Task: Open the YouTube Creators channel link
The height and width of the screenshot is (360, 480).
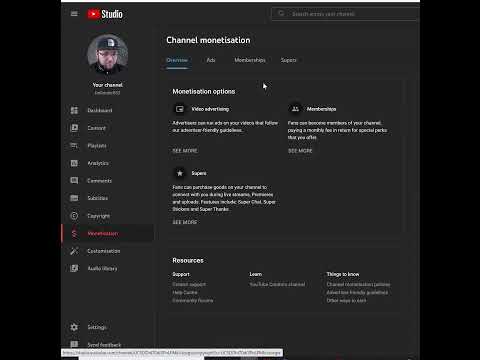Action: [277, 284]
